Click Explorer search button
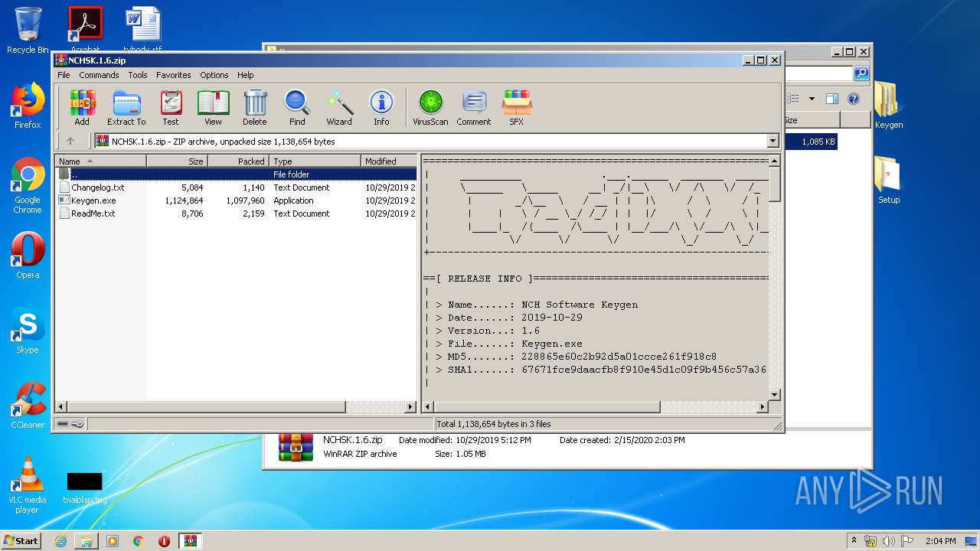Image resolution: width=980 pixels, height=551 pixels. tap(861, 73)
